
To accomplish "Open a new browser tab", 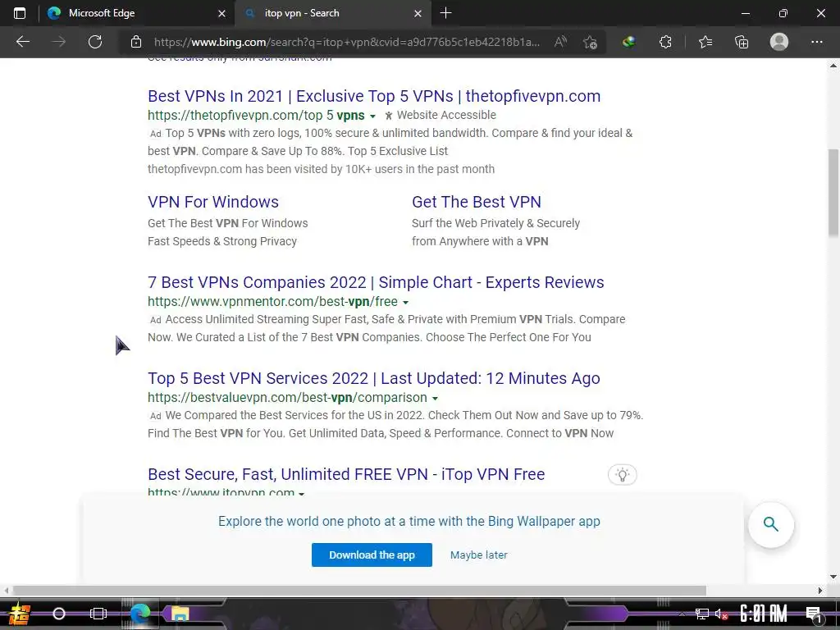I will (x=445, y=13).
